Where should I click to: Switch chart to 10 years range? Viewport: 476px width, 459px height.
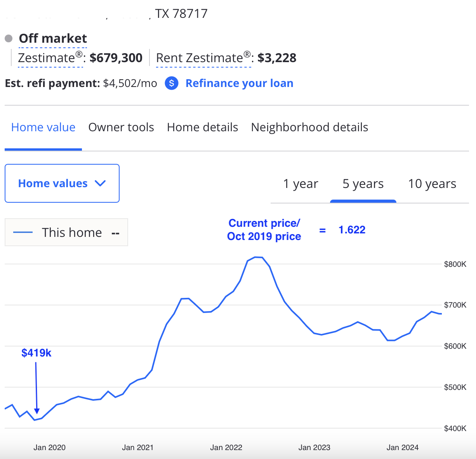coord(432,184)
